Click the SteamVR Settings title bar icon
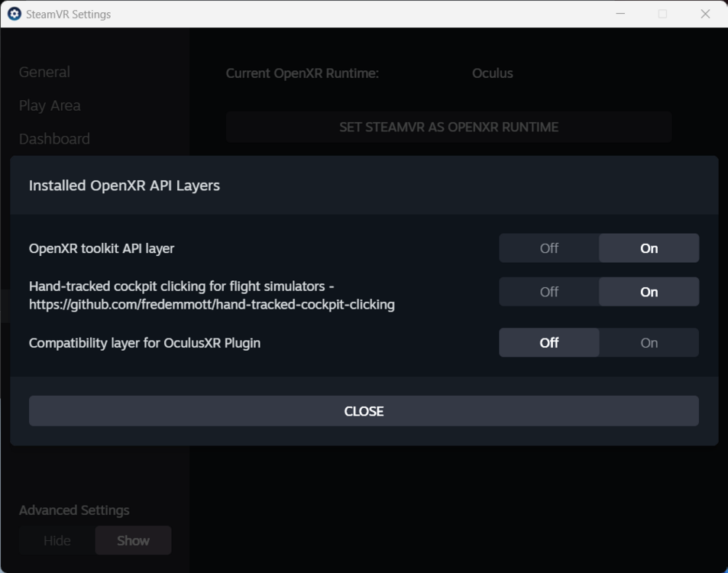 point(15,14)
